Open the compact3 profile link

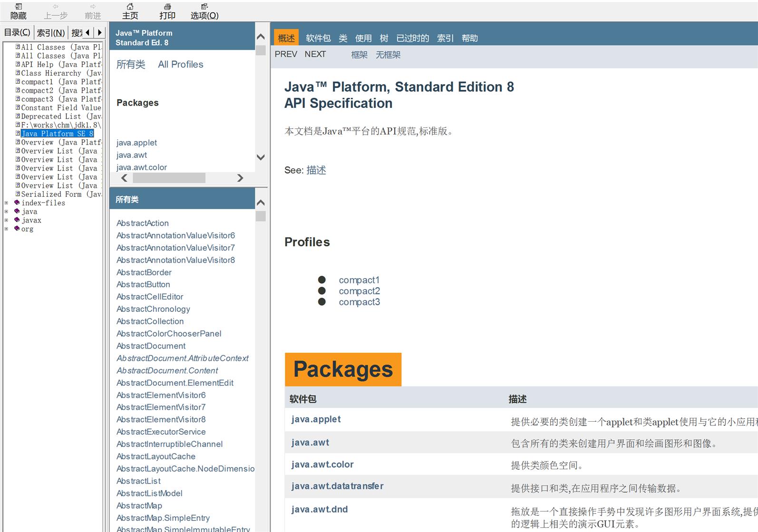[360, 302]
